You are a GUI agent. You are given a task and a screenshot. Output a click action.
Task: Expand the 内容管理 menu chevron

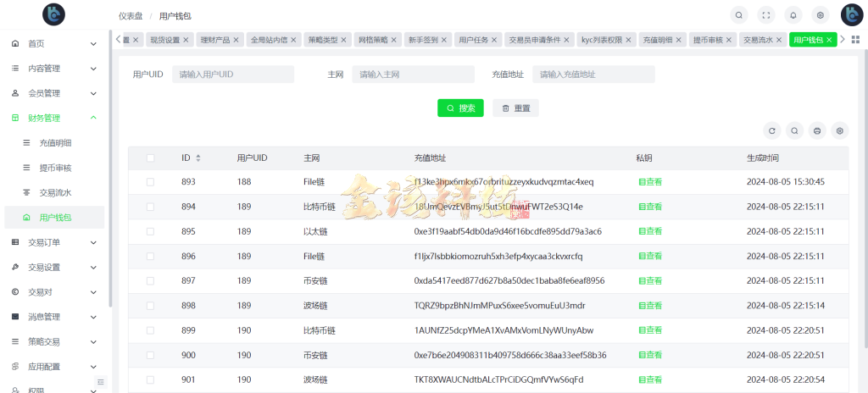93,69
